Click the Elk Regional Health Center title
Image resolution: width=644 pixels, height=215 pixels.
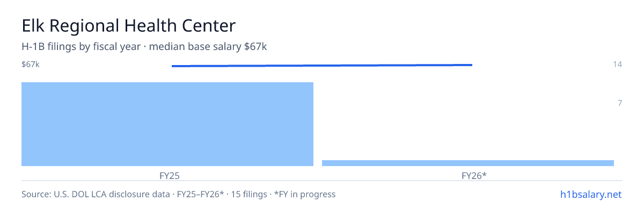128,25
